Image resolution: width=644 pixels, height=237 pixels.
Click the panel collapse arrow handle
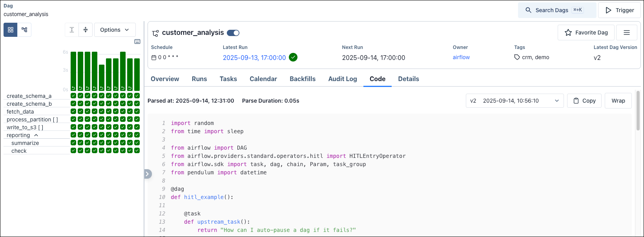pyautogui.click(x=148, y=174)
